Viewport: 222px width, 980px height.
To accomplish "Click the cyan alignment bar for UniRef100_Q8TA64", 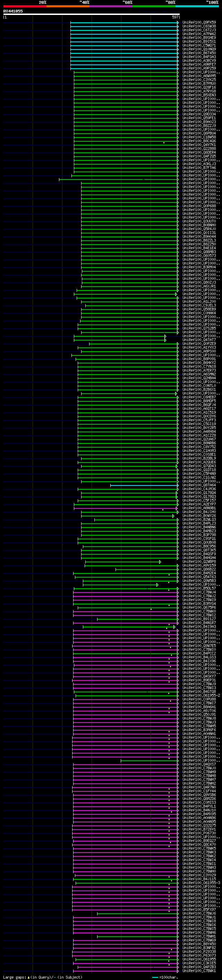I will pyautogui.click(x=144, y=485).
